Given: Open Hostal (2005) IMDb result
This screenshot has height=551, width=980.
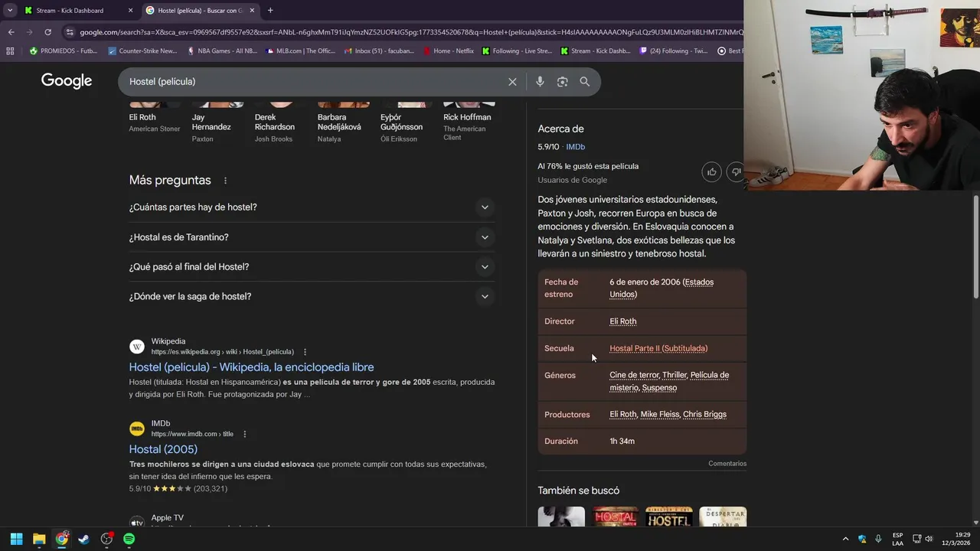Looking at the screenshot, I should pos(163,449).
